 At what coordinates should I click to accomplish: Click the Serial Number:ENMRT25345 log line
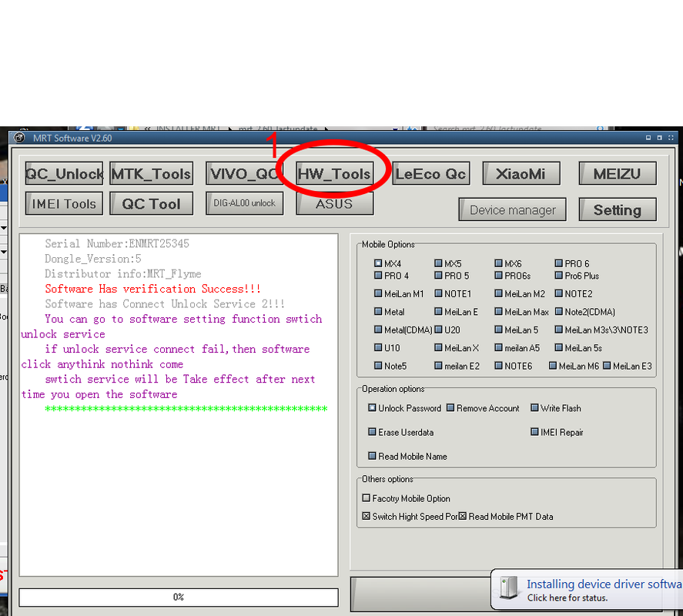117,243
